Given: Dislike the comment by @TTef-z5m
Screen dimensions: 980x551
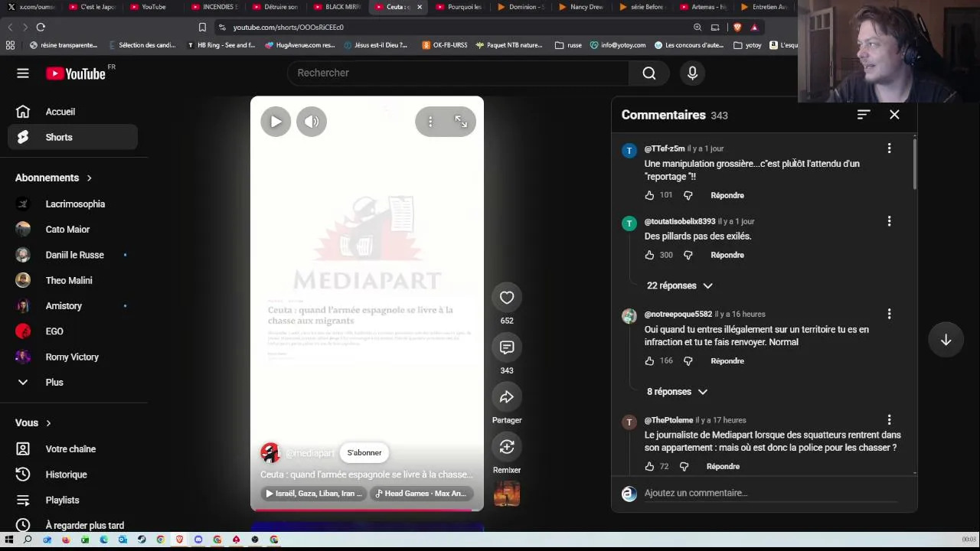Looking at the screenshot, I should pyautogui.click(x=688, y=195).
